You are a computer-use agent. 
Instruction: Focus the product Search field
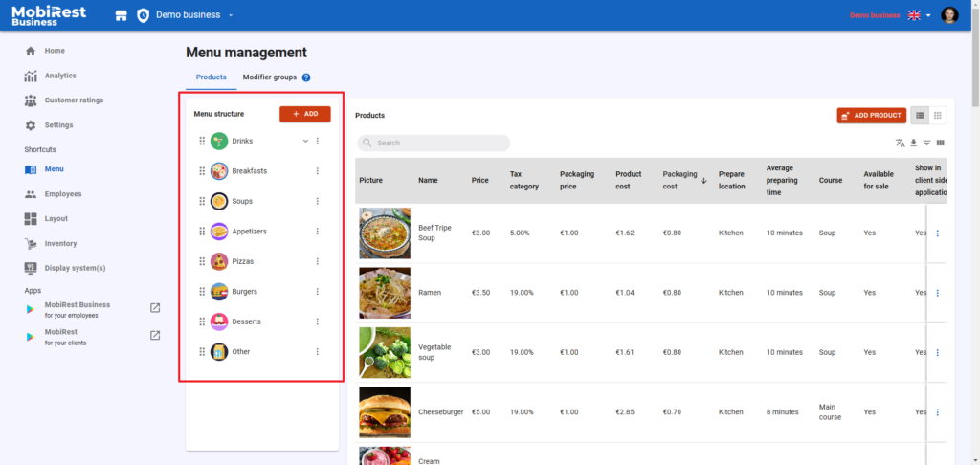(434, 144)
